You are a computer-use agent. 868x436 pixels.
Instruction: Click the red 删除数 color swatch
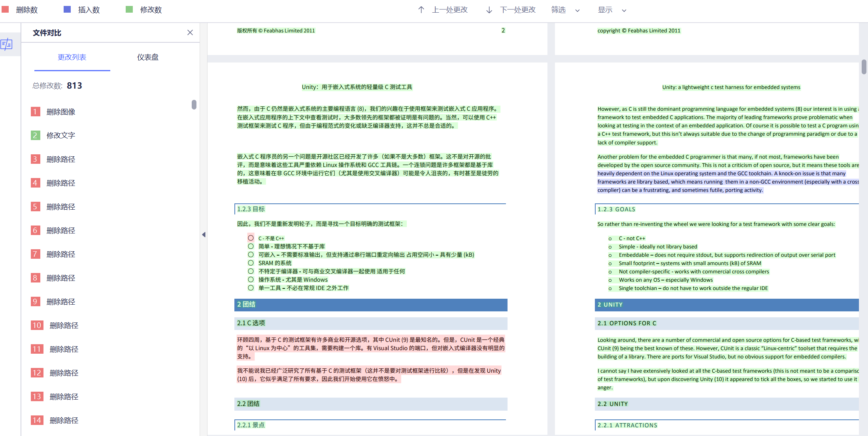click(5, 9)
